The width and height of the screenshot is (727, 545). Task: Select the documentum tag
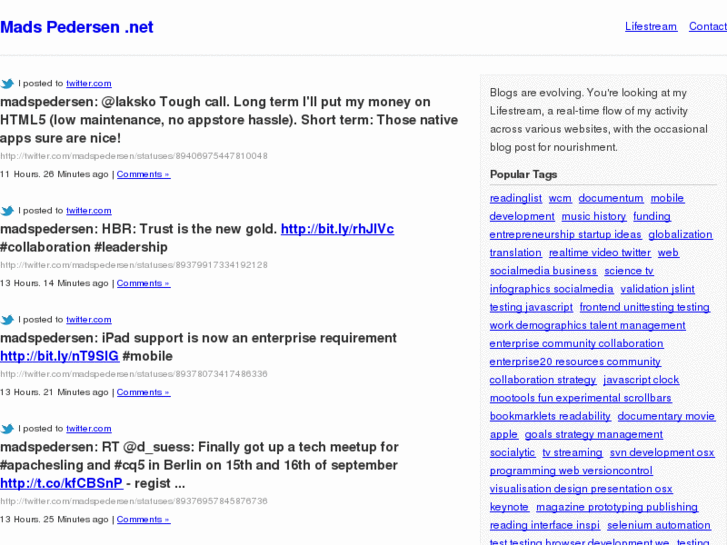point(611,199)
